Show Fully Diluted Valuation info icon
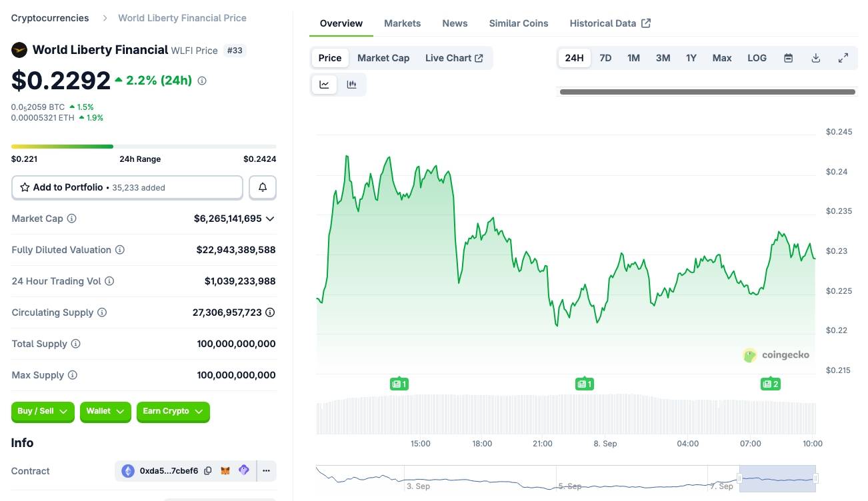 (120, 250)
